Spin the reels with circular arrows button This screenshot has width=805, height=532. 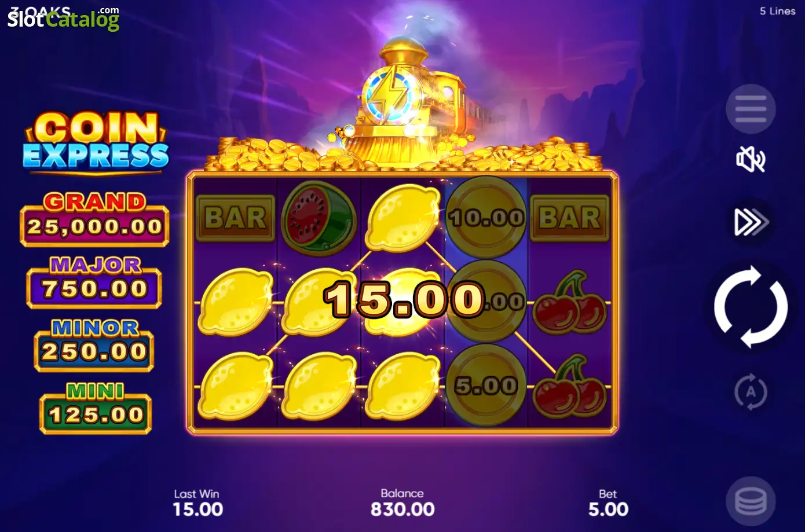751,307
